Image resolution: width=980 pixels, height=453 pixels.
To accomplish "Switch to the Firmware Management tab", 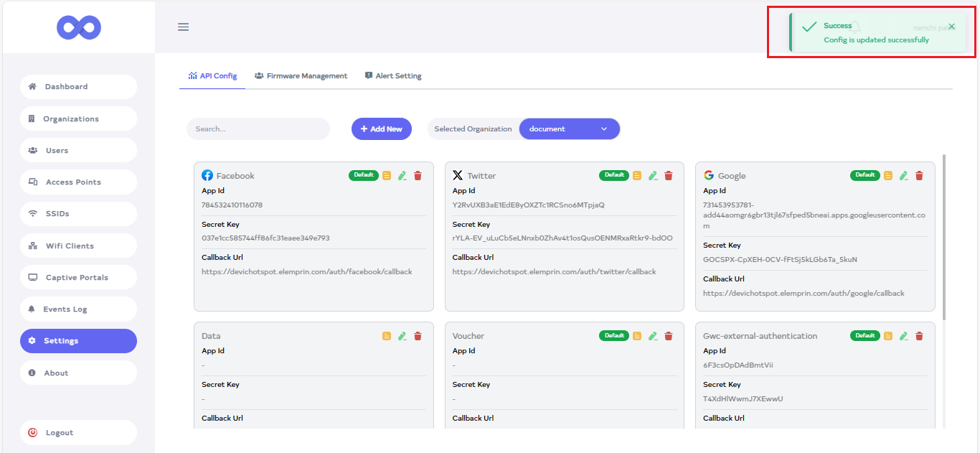I will 301,76.
